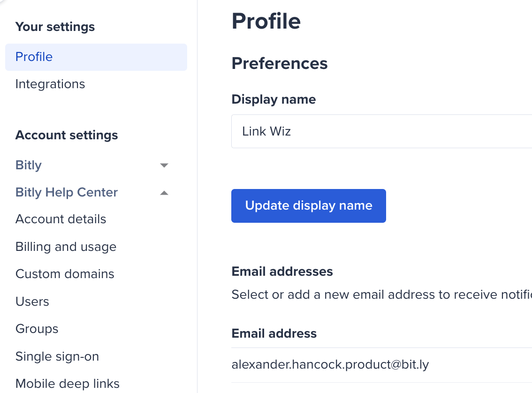Configure Single sign-on options
Viewport: 532px width, 393px height.
point(57,356)
